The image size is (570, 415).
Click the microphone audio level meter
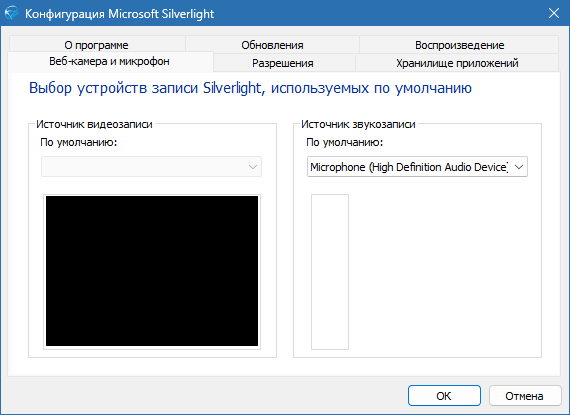[330, 272]
